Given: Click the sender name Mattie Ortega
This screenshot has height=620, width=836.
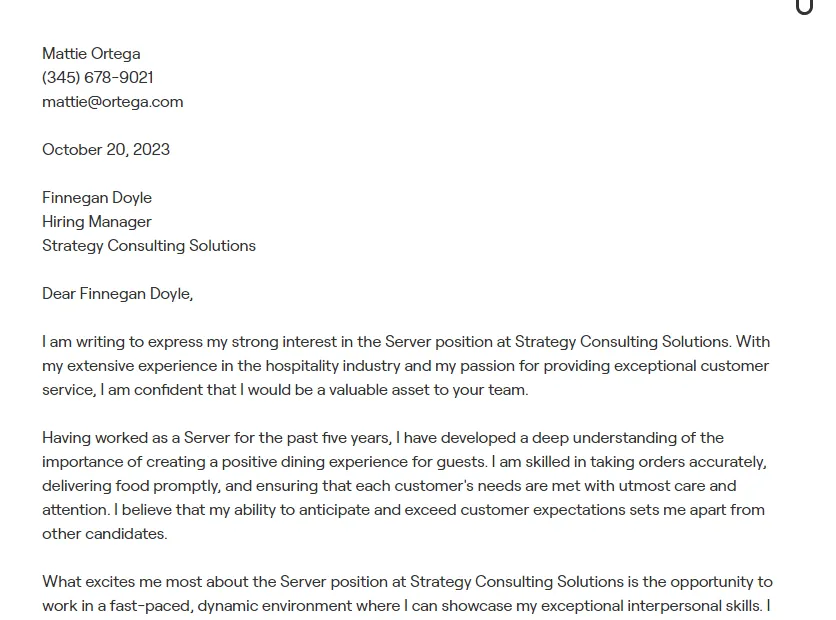Looking at the screenshot, I should 91,54.
